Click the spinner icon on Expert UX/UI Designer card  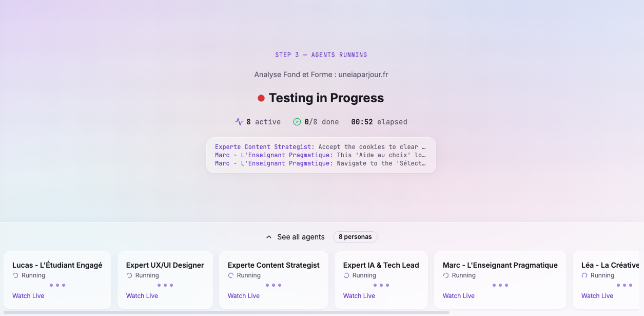pyautogui.click(x=129, y=275)
